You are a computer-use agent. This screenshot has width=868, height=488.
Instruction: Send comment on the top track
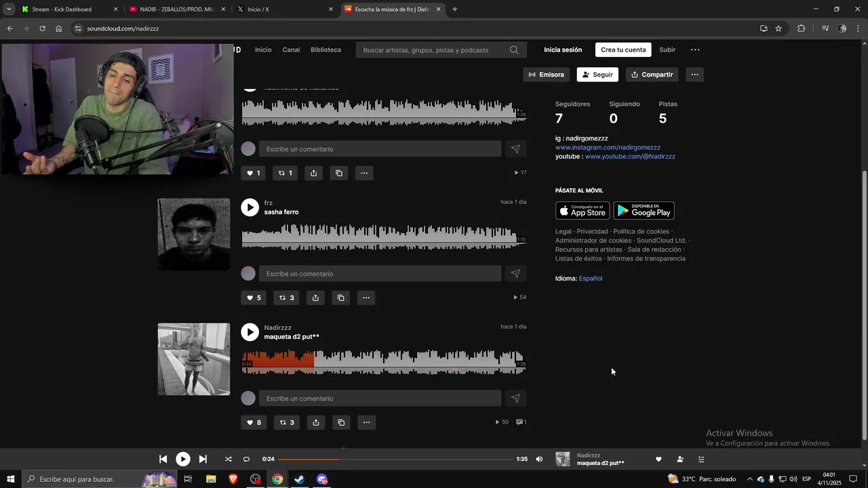click(x=515, y=149)
